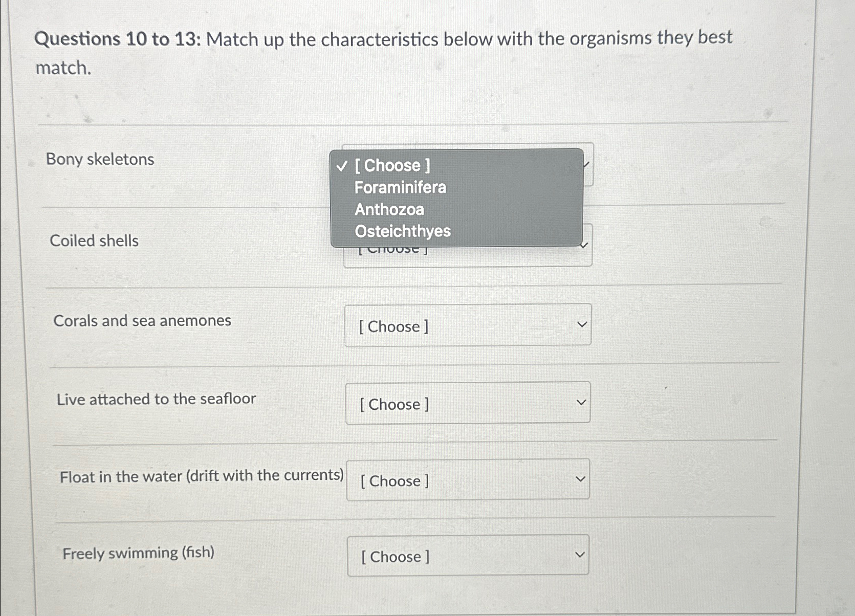Viewport: 855px width, 616px height.
Task: Click the Corals and sea anemones text
Action: pyautogui.click(x=143, y=320)
